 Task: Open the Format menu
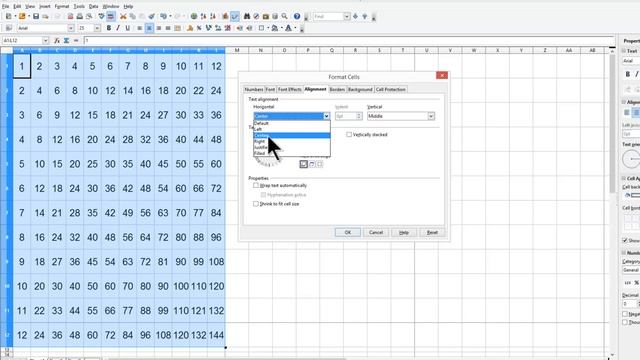click(62, 7)
